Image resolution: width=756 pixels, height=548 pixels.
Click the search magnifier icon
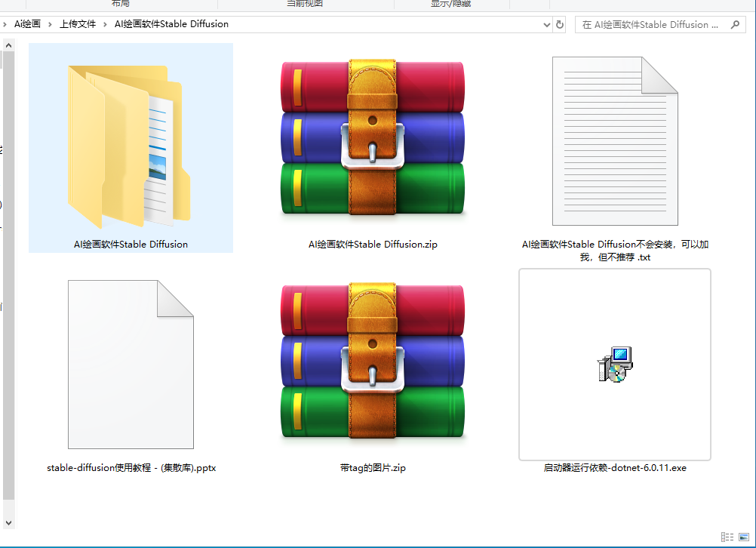735,24
